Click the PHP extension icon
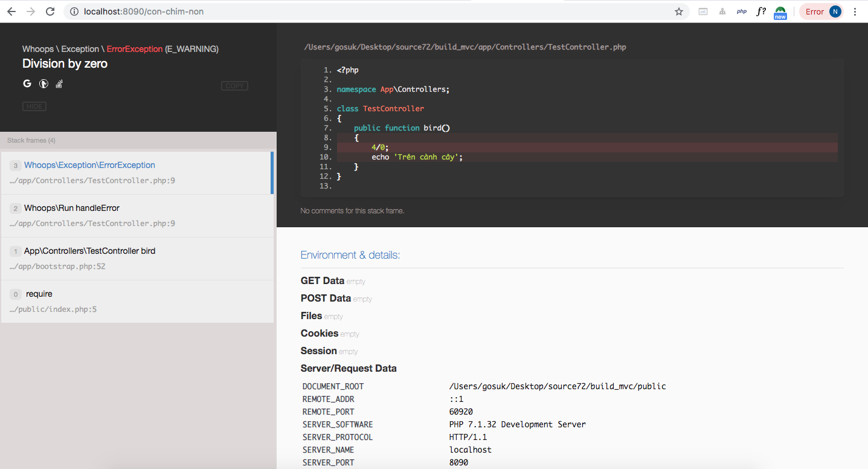868x469 pixels. pyautogui.click(x=742, y=11)
